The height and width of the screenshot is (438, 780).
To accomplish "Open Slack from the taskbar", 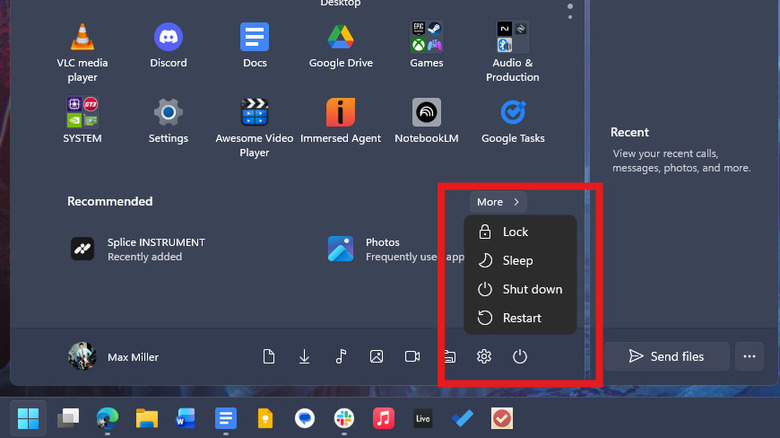I will click(344, 418).
